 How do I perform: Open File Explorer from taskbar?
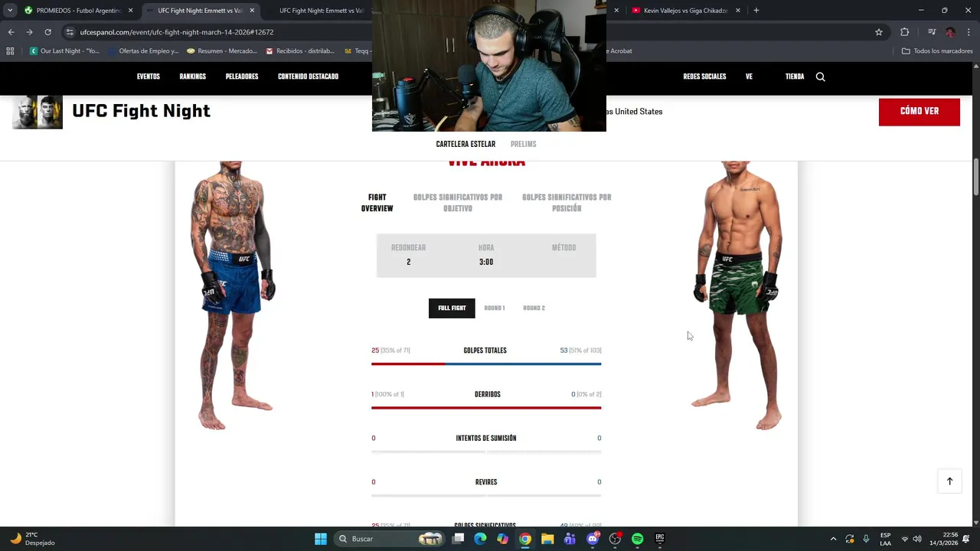547,539
